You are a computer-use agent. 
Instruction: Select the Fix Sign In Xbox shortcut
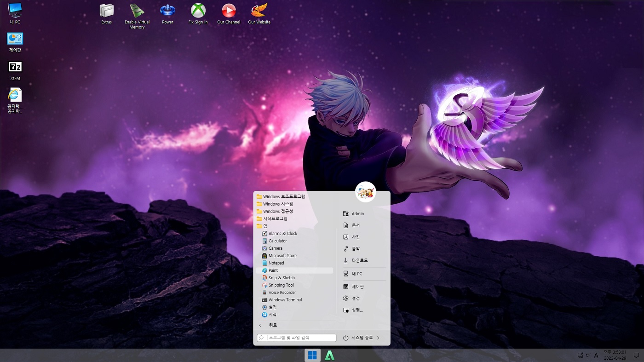point(198,14)
